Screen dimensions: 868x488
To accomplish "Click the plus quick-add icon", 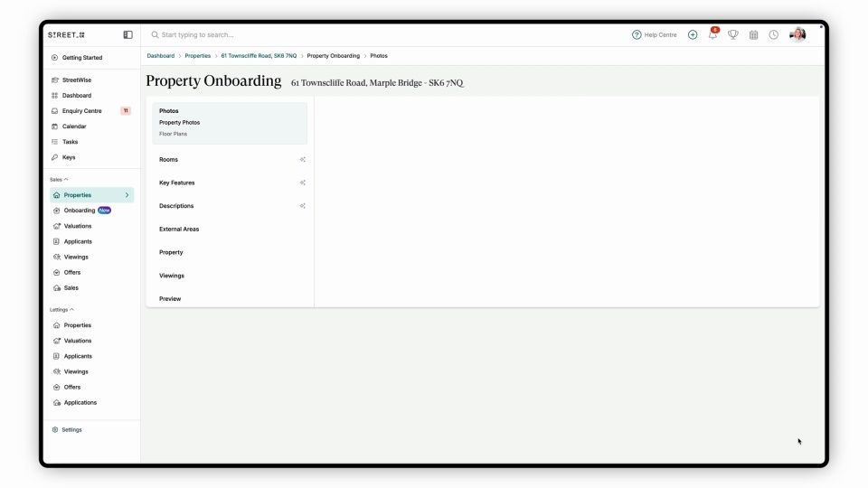I will tap(693, 35).
